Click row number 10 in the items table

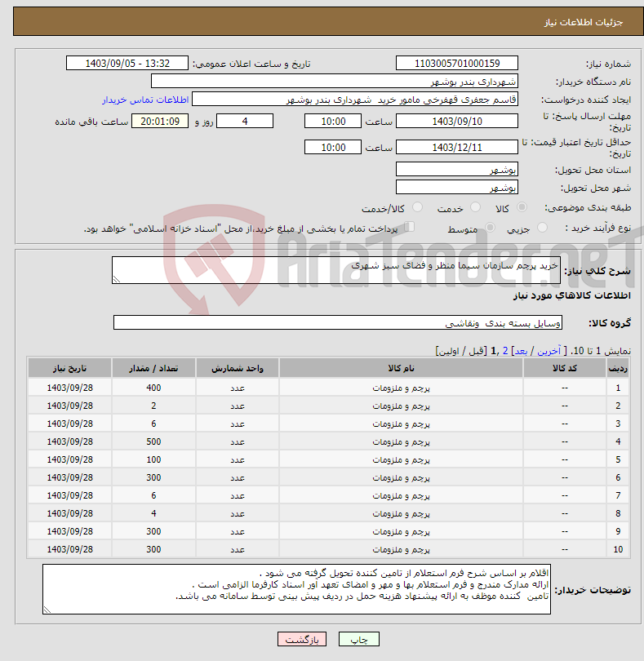[x=618, y=549]
